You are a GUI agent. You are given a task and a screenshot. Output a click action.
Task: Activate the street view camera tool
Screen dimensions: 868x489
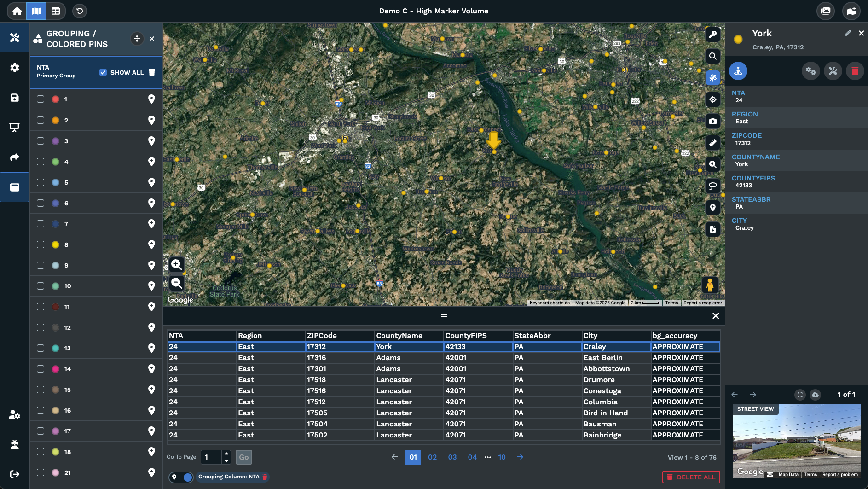[713, 121]
